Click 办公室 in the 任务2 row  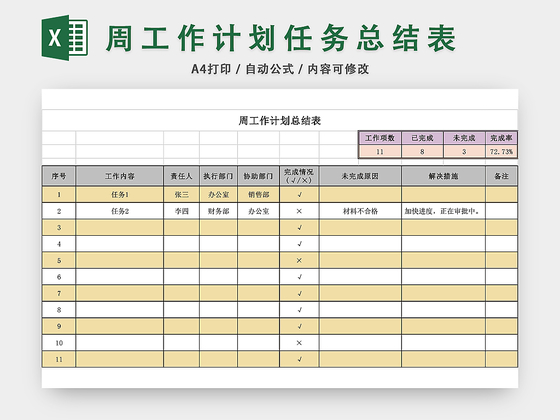point(258,211)
